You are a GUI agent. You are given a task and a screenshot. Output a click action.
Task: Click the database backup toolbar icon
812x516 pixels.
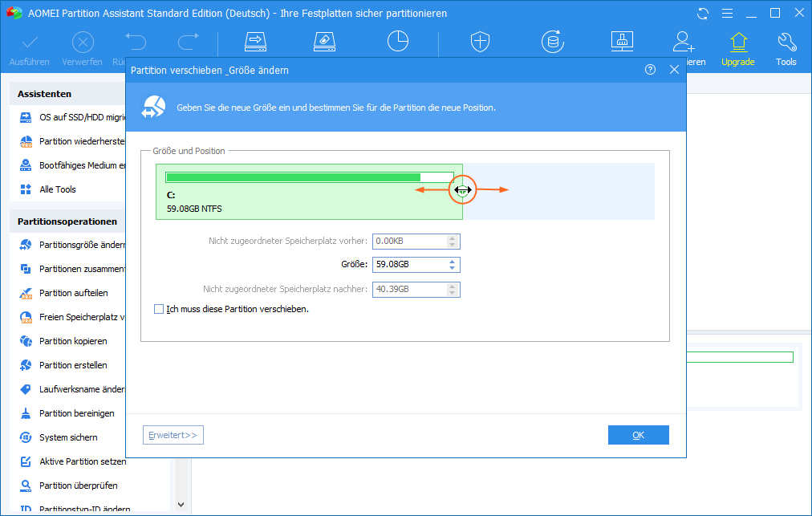point(553,42)
